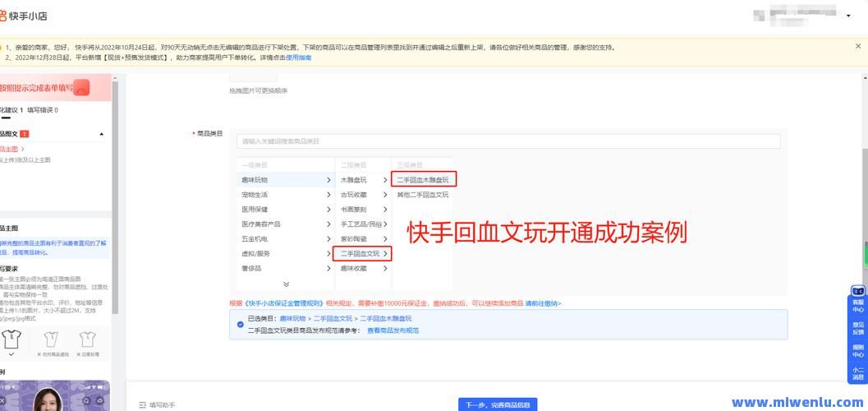The height and width of the screenshot is (411, 868).
Task: Close the yellow notice banner
Action: click(x=858, y=47)
